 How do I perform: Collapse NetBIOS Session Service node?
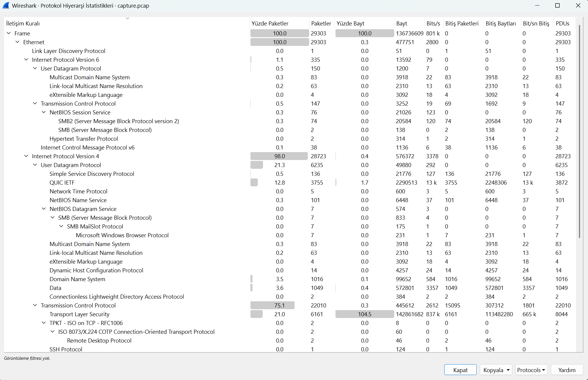click(x=44, y=112)
